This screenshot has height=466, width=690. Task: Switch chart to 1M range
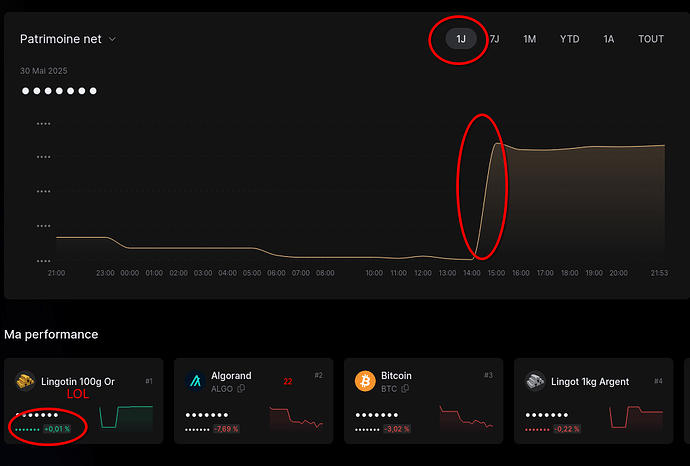tap(530, 39)
